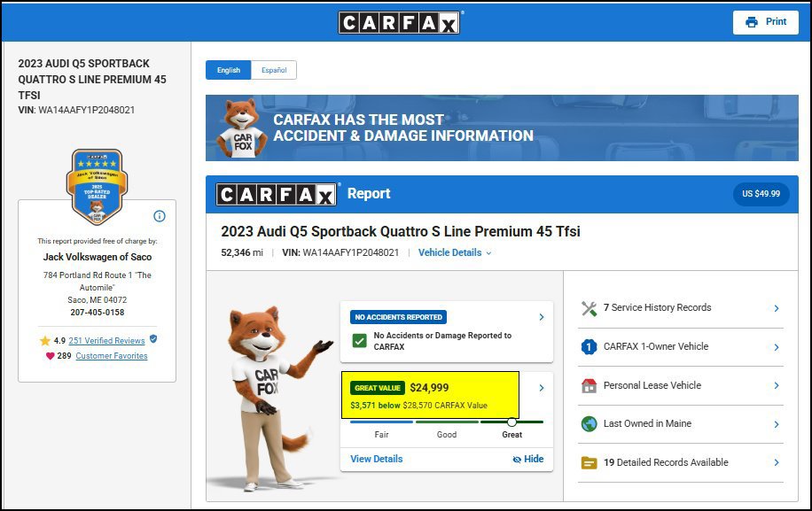
Task: Switch report language to English
Action: 229,70
